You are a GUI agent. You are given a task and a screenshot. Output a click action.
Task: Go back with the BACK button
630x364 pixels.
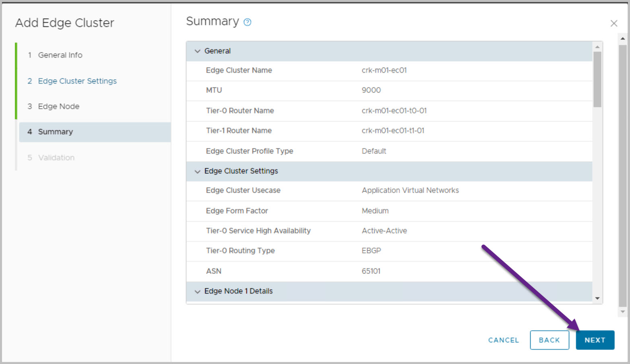pos(549,340)
